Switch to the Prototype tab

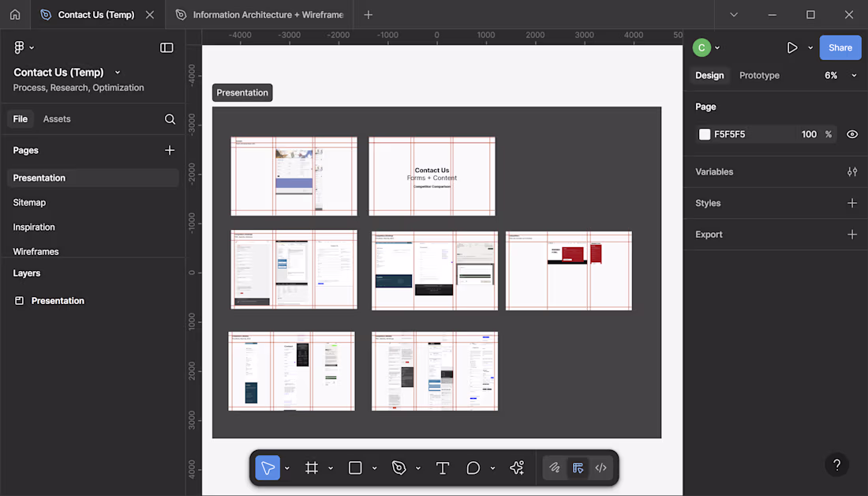coord(759,76)
